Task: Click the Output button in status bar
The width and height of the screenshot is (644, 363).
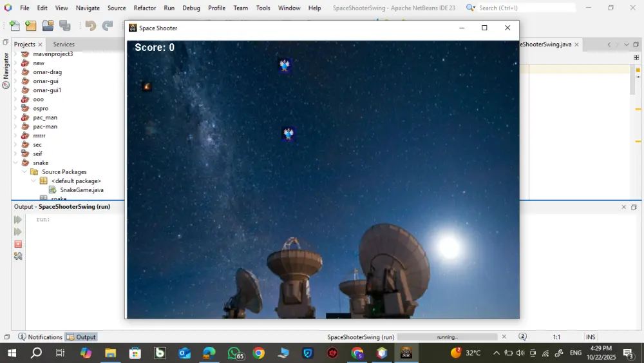Action: 81,337
